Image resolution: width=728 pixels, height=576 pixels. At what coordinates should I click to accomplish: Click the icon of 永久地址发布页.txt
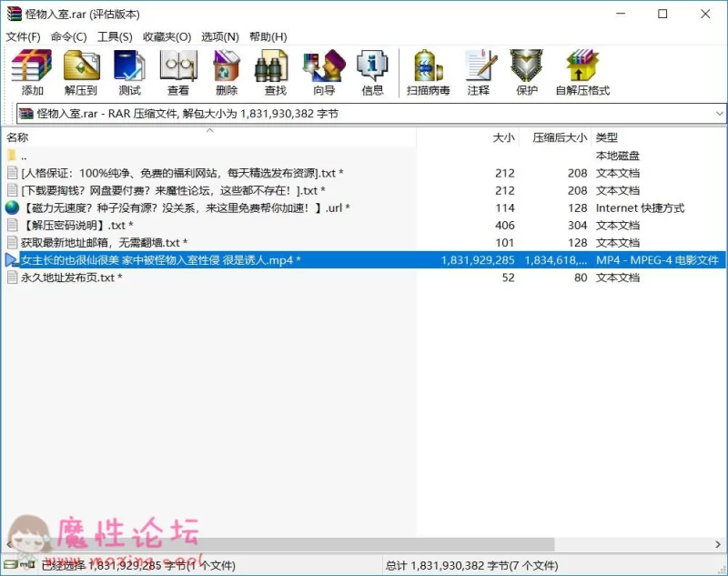click(13, 278)
